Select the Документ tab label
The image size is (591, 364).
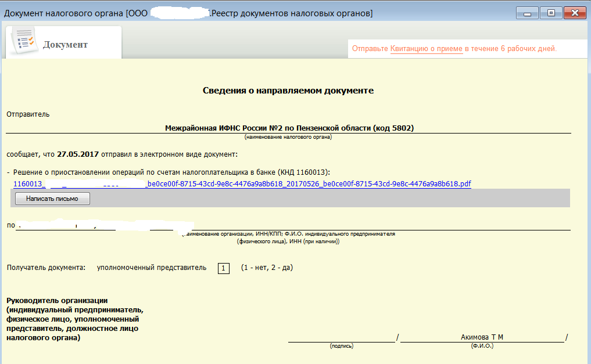point(65,45)
